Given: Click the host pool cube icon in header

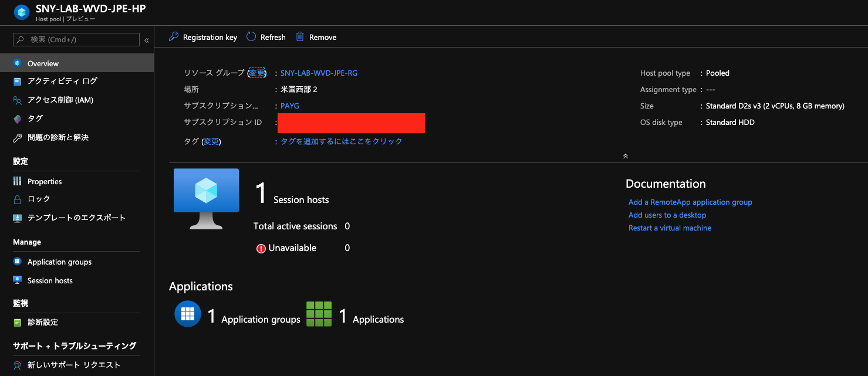Looking at the screenshot, I should (x=22, y=12).
